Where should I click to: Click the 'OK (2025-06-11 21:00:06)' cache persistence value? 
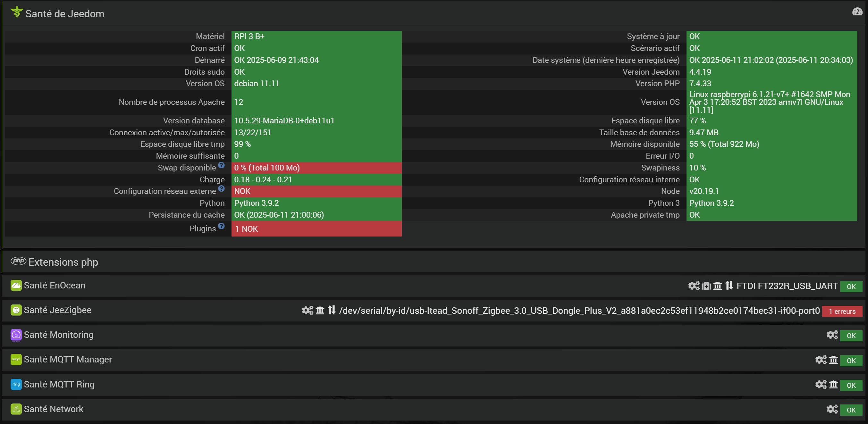tap(279, 215)
